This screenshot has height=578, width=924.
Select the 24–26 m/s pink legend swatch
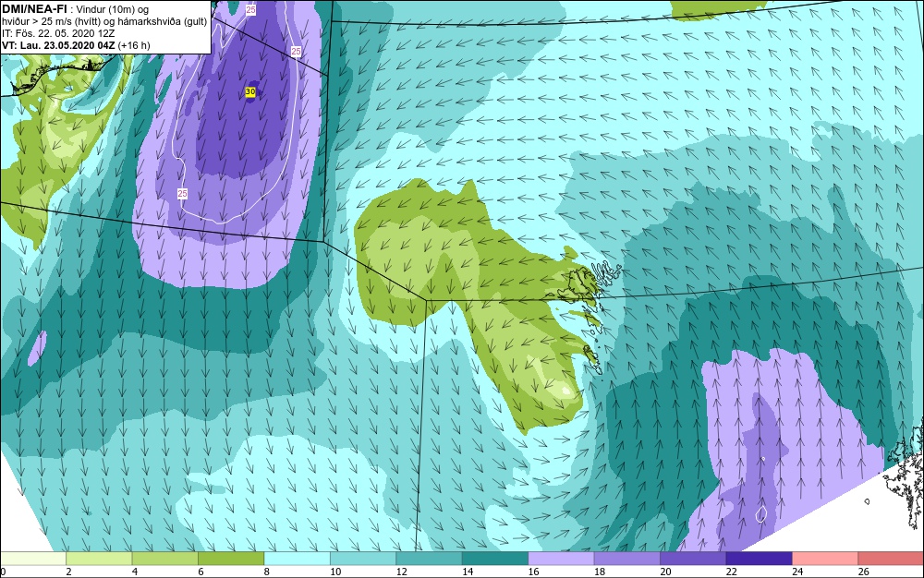825,559
